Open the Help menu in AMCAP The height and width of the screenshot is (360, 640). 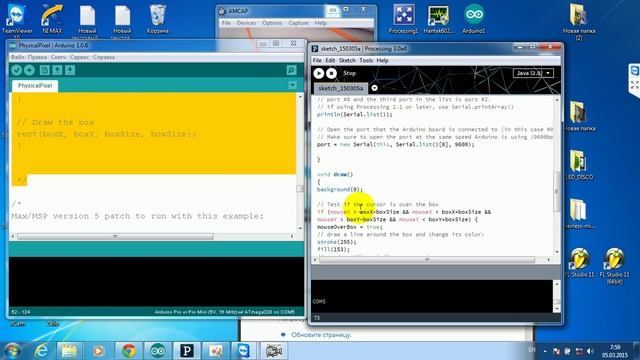[x=320, y=23]
